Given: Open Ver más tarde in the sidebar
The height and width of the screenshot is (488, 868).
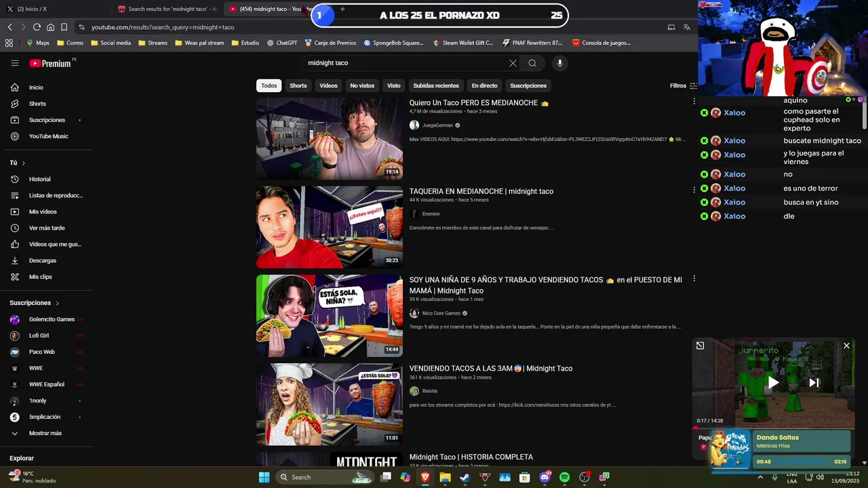Looking at the screenshot, I should (x=46, y=228).
